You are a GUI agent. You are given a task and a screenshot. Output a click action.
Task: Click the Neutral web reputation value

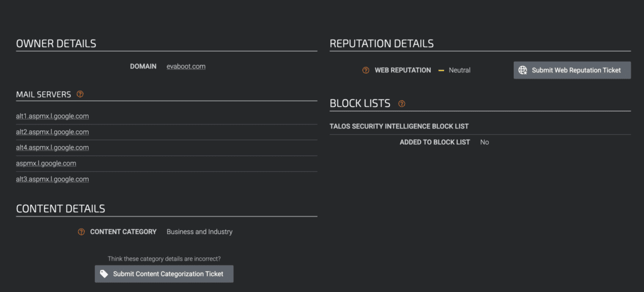pyautogui.click(x=460, y=70)
